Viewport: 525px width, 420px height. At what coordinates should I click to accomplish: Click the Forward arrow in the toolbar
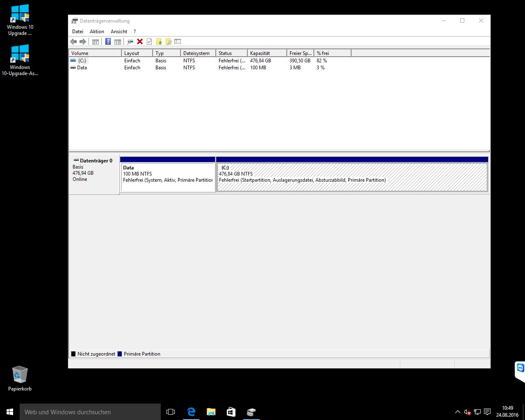pyautogui.click(x=83, y=41)
